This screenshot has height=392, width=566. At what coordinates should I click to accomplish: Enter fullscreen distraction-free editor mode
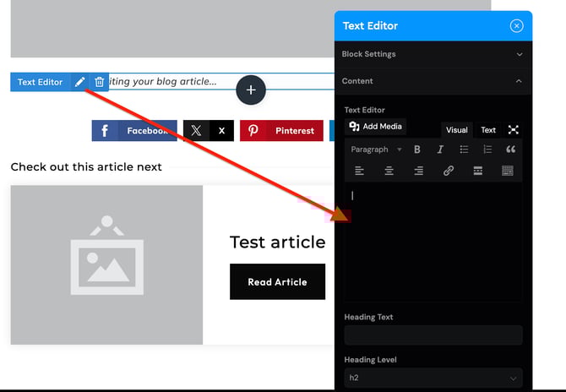click(x=513, y=129)
